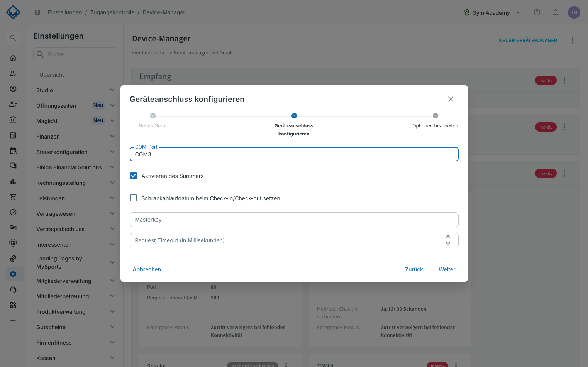The width and height of the screenshot is (588, 367).
Task: Click Weiter to continue
Action: (447, 269)
